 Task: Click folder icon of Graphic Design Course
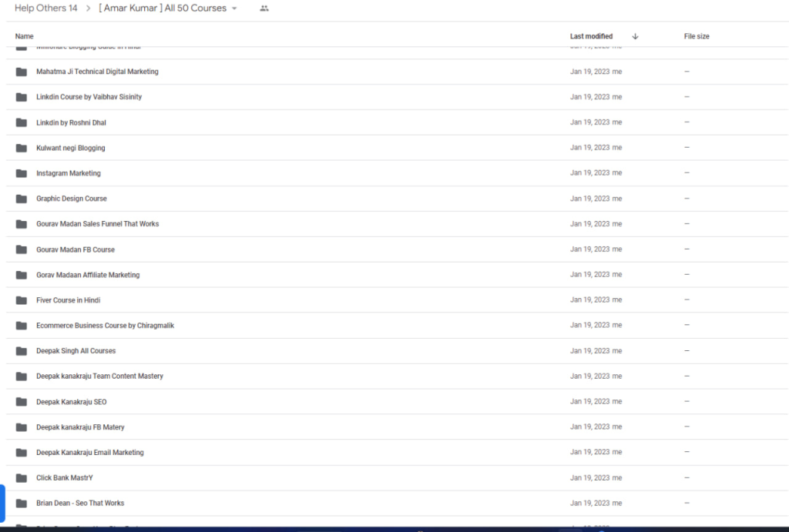tap(21, 199)
